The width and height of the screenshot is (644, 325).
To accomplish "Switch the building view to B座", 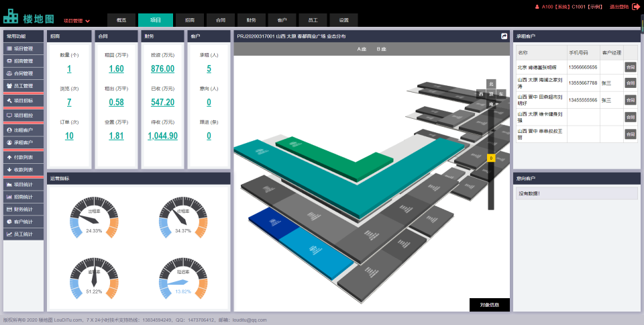I will click(x=381, y=49).
